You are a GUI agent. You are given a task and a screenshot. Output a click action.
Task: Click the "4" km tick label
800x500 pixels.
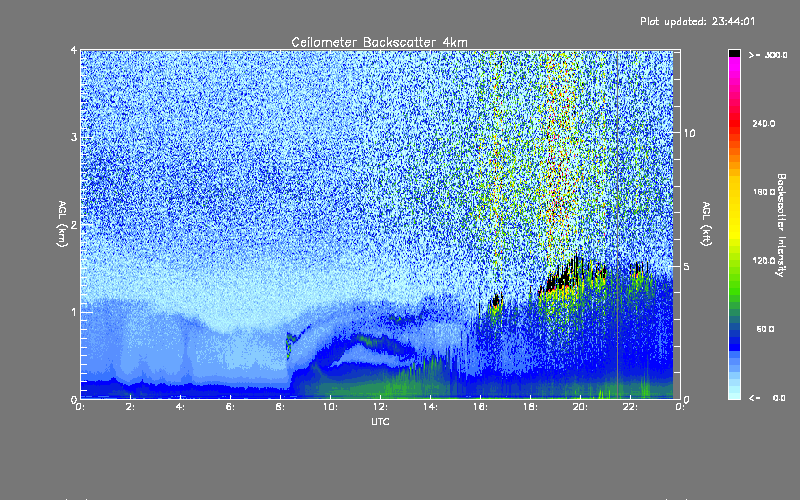pos(74,50)
